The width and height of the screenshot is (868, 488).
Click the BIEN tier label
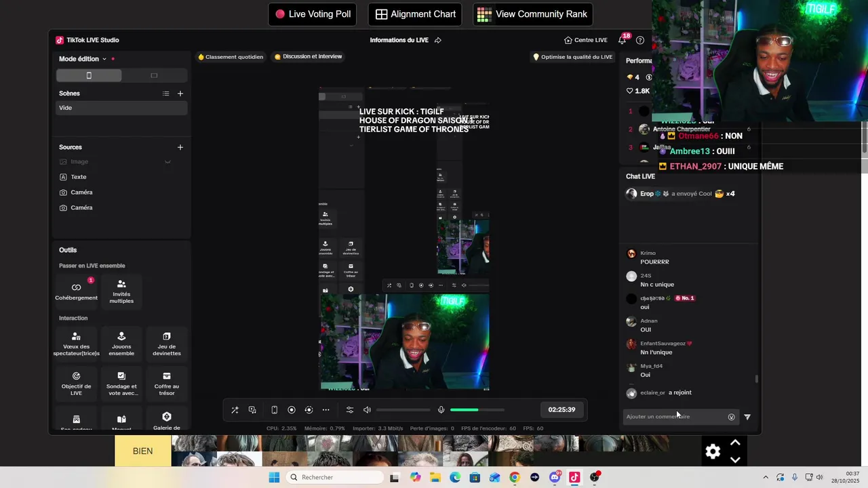(142, 451)
